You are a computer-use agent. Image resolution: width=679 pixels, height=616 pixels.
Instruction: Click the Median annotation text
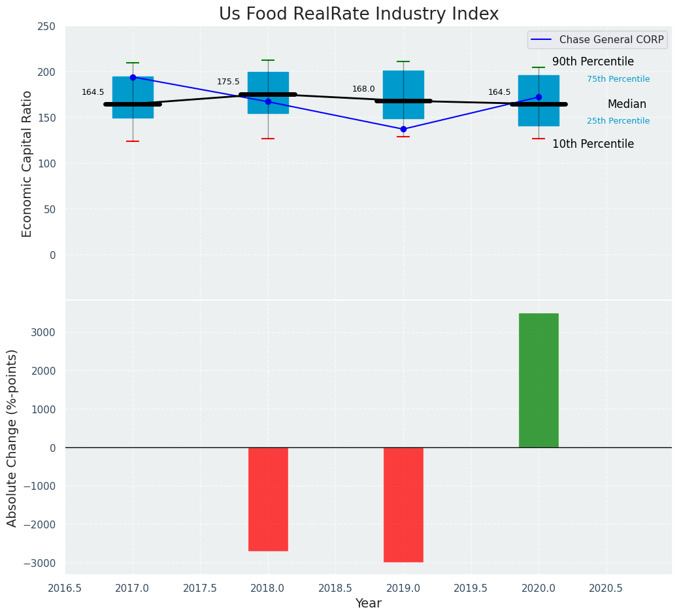(x=626, y=105)
